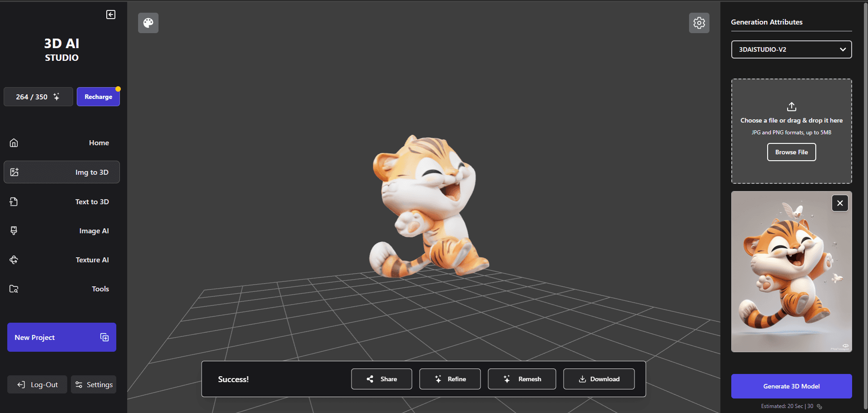Open the viewport color palette tool
Image resolution: width=868 pixels, height=413 pixels.
[148, 23]
